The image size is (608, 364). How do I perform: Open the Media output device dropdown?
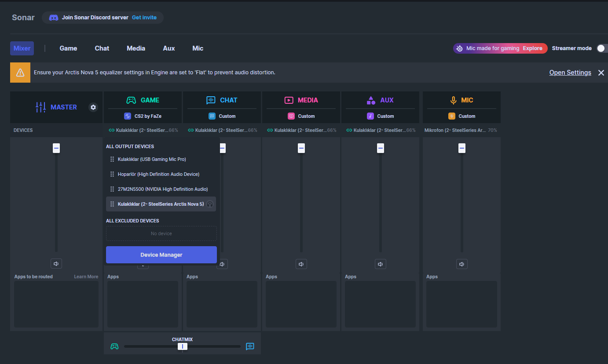(301, 130)
